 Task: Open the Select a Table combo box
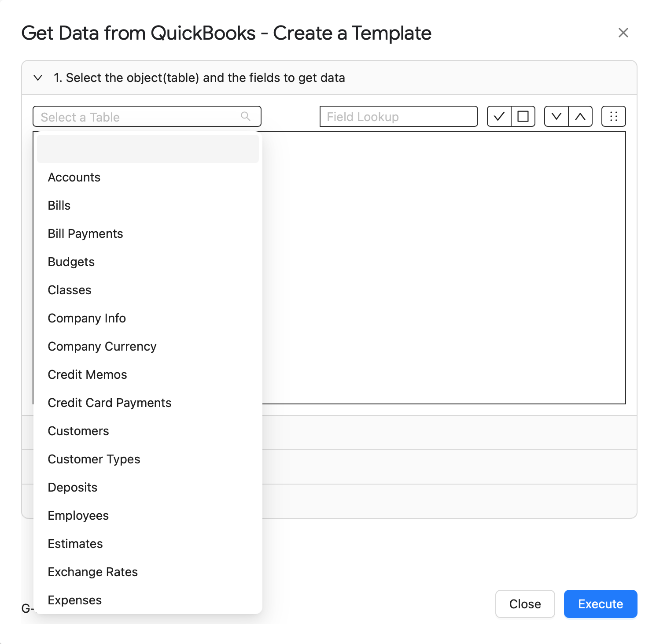click(147, 116)
